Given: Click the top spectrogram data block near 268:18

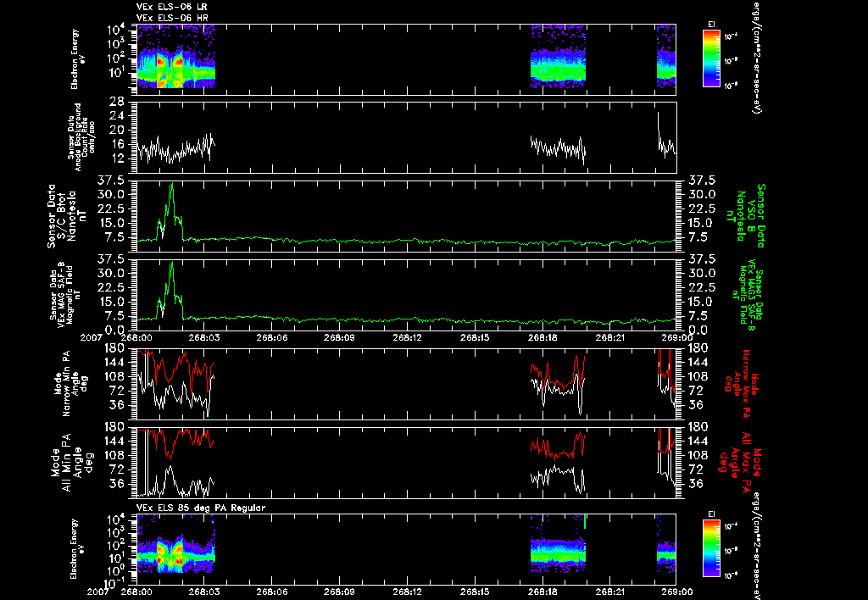Looking at the screenshot, I should pyautogui.click(x=558, y=57).
